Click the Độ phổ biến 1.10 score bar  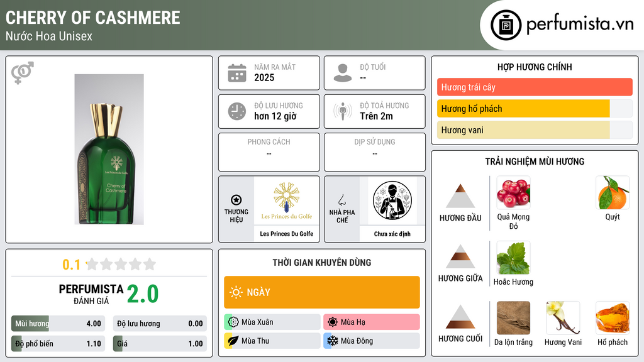(x=58, y=344)
